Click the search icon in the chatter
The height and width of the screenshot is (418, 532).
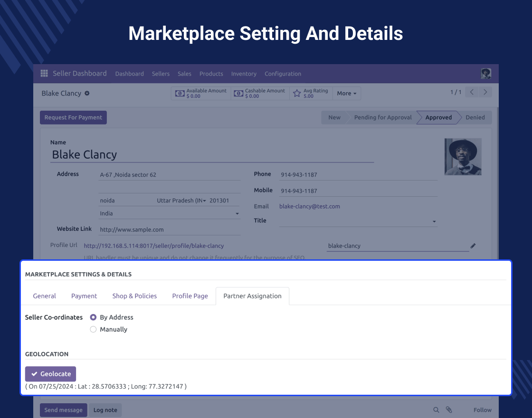pyautogui.click(x=437, y=410)
